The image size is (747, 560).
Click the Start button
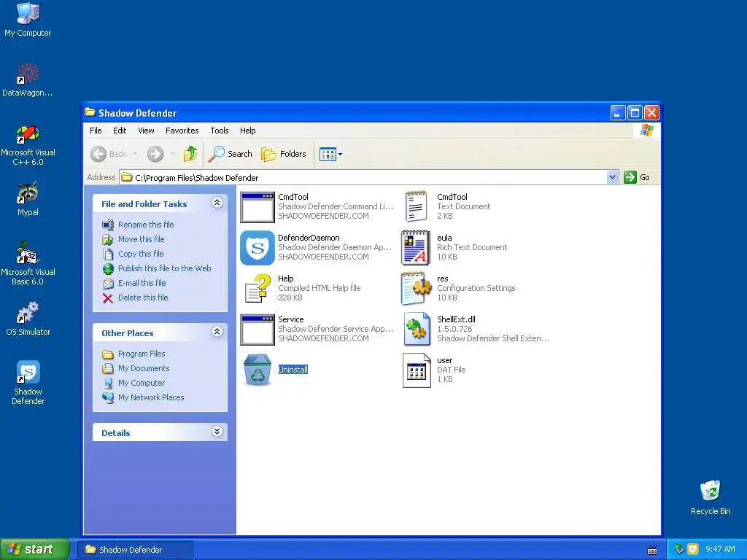pyautogui.click(x=34, y=550)
